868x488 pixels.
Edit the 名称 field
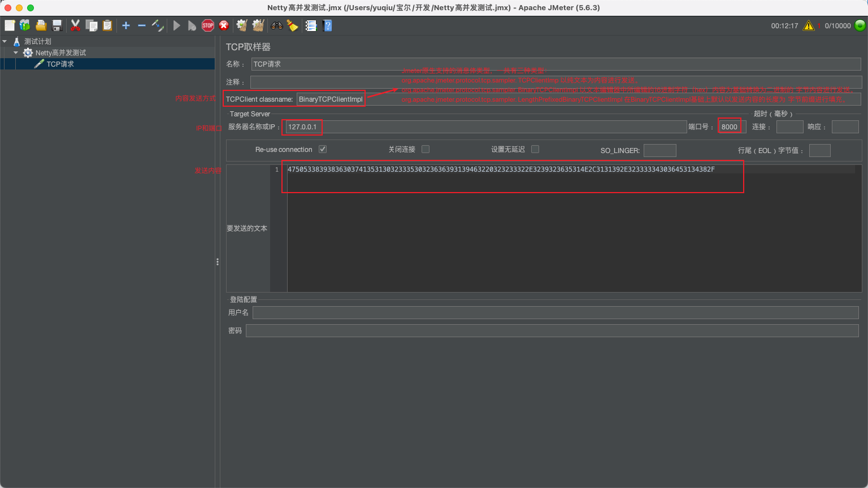[556, 64]
